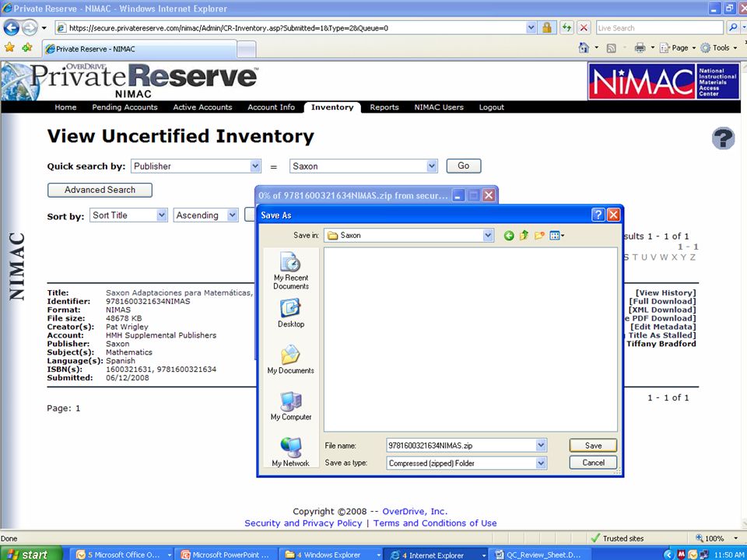Expand the Save as type dropdown
Image resolution: width=747 pixels, height=560 pixels.
coord(541,462)
